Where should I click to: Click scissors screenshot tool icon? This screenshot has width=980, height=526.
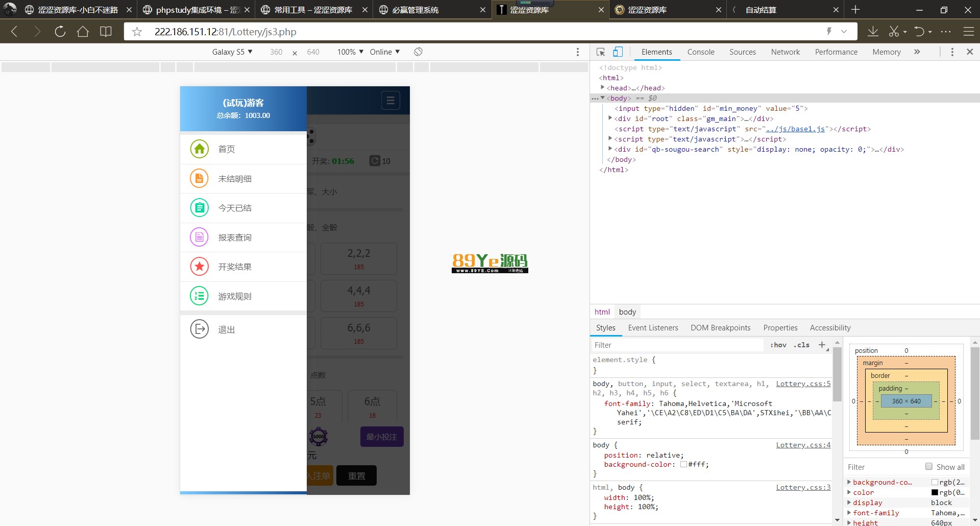tap(894, 32)
